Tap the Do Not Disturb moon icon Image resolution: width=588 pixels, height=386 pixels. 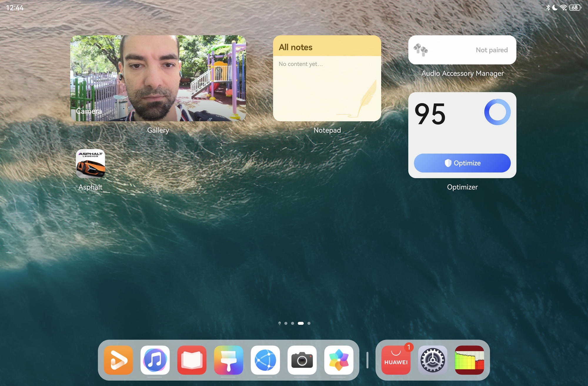point(555,8)
